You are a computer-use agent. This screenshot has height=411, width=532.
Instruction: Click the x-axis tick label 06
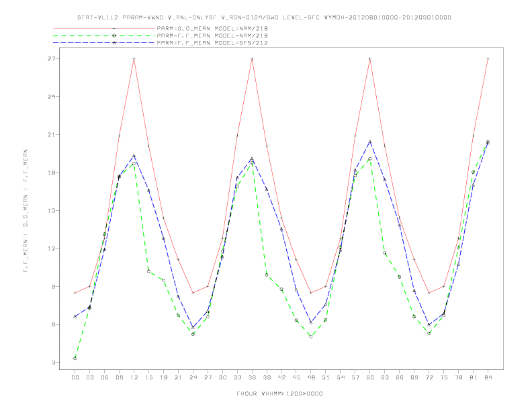105,377
